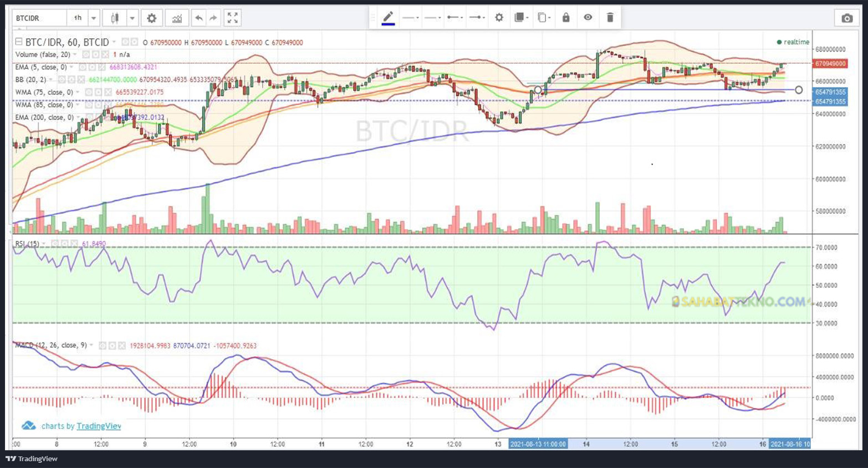
Task: Select the trend line's left anchor point
Action: (538, 90)
